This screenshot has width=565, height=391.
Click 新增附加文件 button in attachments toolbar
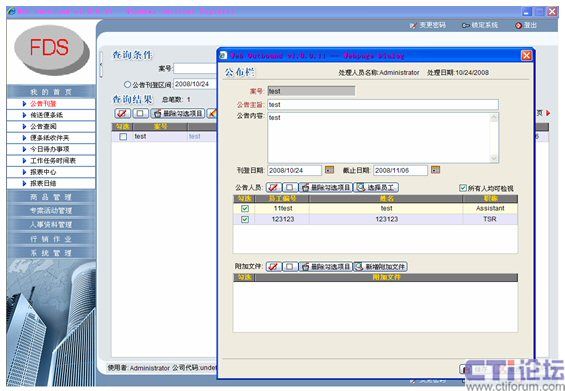[x=380, y=266]
